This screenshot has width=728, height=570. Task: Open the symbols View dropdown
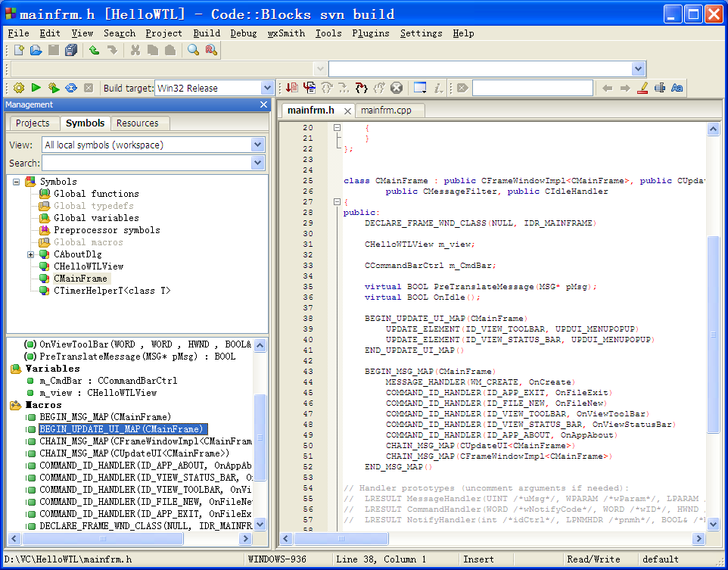coord(258,145)
